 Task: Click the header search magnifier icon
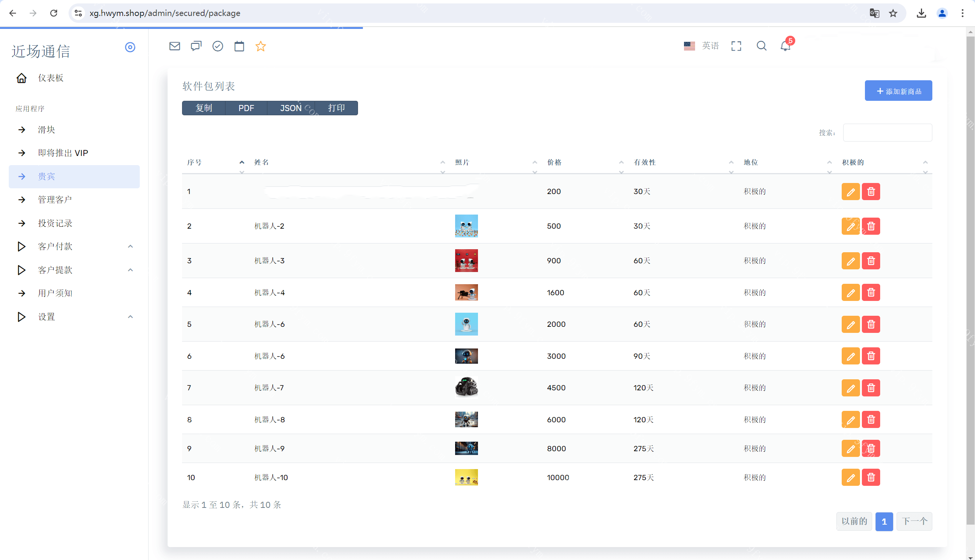coord(761,46)
